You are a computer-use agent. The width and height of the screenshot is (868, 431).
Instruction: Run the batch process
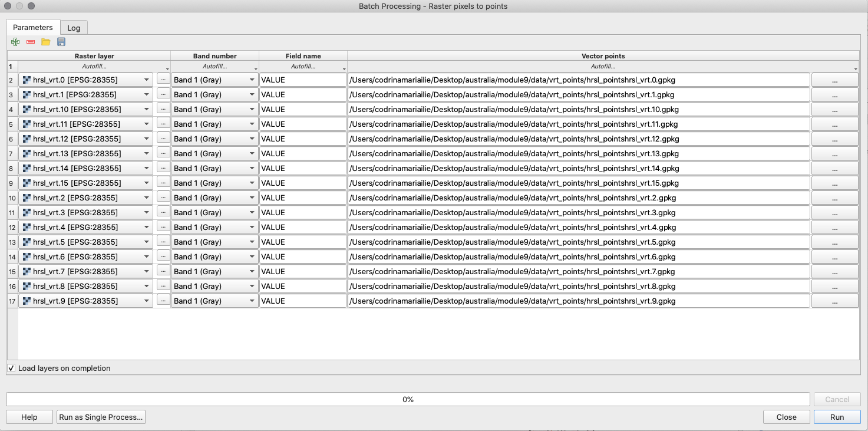click(837, 417)
